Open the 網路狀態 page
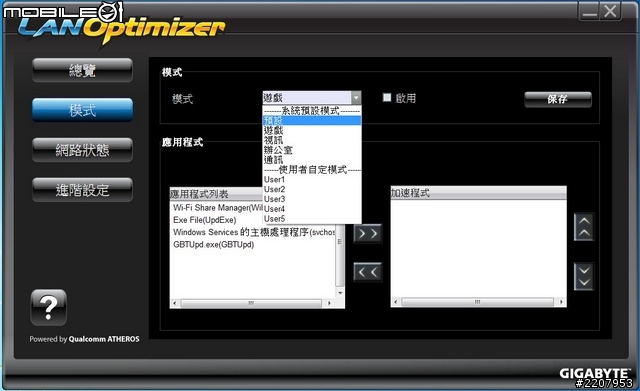Screen dimensions: 640x391 point(82,150)
